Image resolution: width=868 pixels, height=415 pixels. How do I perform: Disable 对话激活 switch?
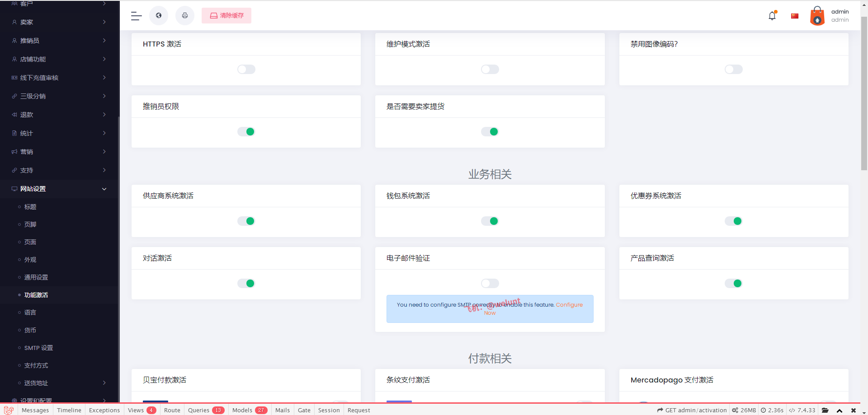coord(246,283)
